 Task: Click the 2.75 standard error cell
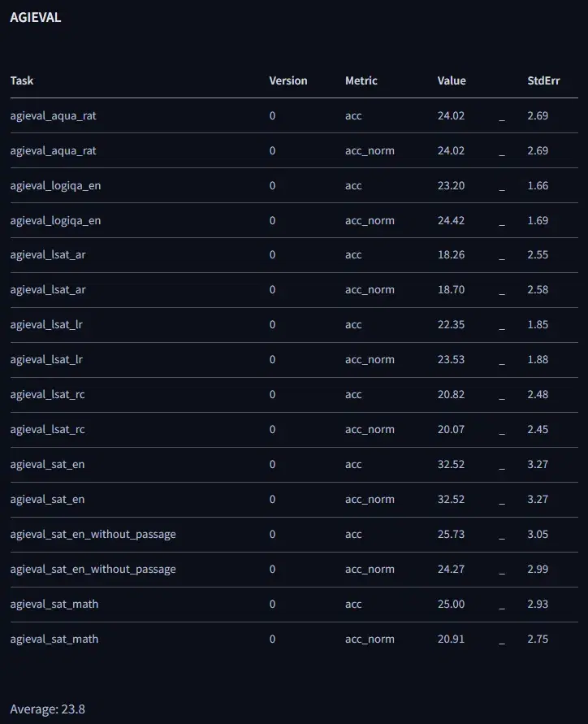(538, 639)
